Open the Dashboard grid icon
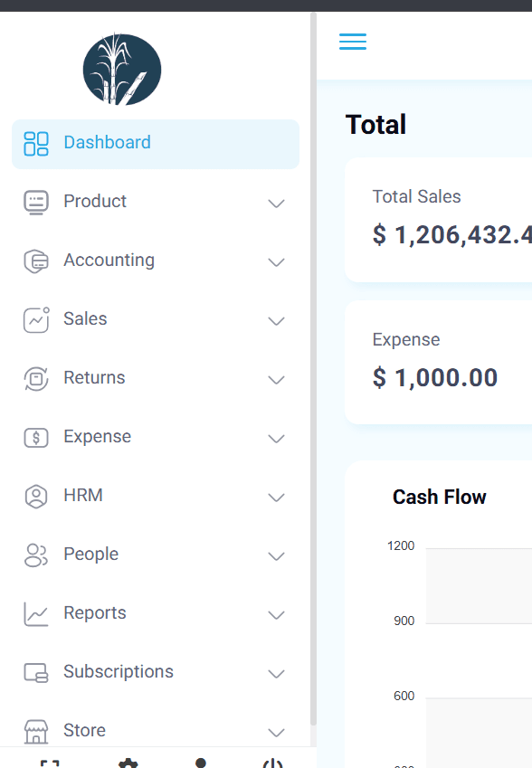The height and width of the screenshot is (768, 532). (36, 144)
